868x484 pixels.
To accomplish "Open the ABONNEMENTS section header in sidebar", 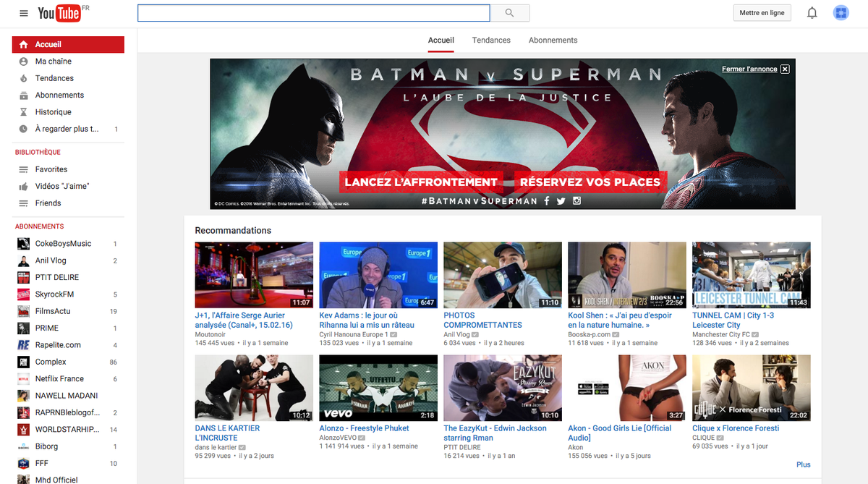I will pyautogui.click(x=40, y=226).
